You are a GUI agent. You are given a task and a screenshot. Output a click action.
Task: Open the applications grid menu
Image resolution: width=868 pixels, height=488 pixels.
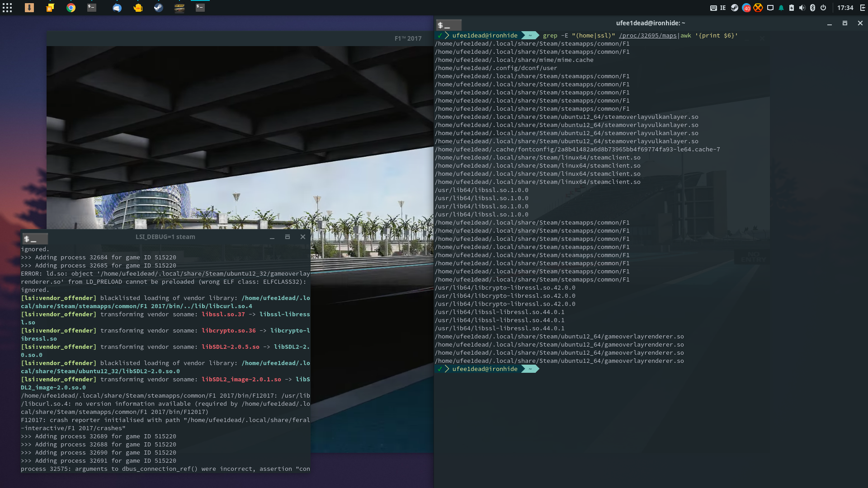[x=7, y=8]
